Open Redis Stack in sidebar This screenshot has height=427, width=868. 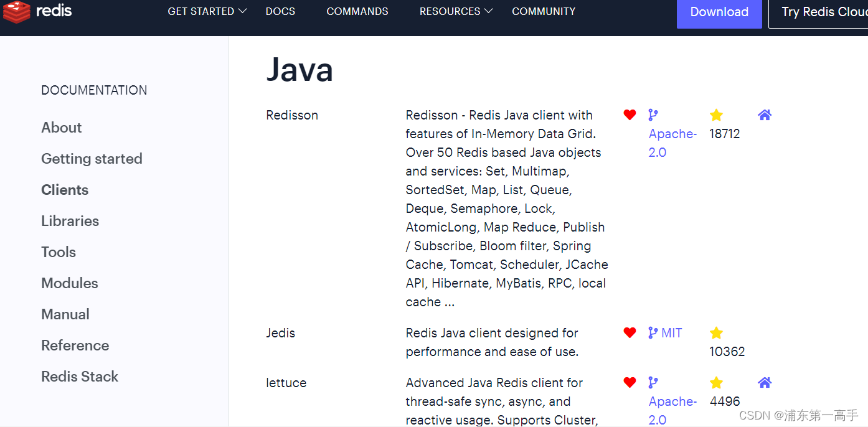point(80,377)
